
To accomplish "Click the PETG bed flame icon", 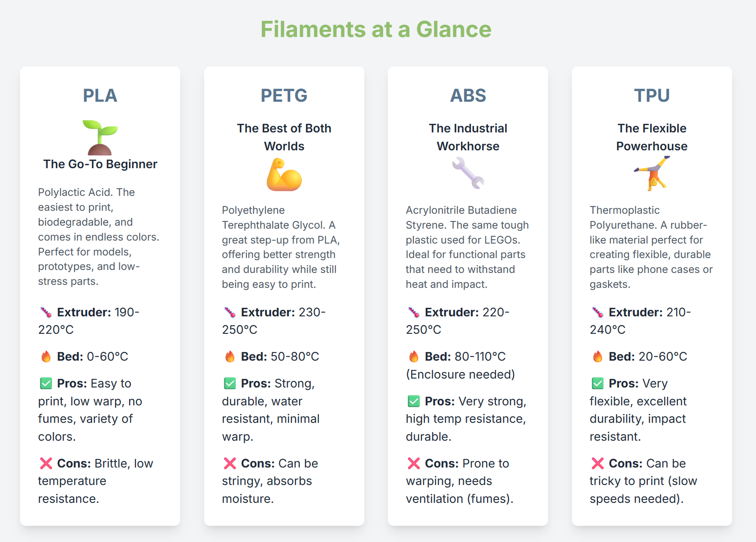I will click(230, 356).
